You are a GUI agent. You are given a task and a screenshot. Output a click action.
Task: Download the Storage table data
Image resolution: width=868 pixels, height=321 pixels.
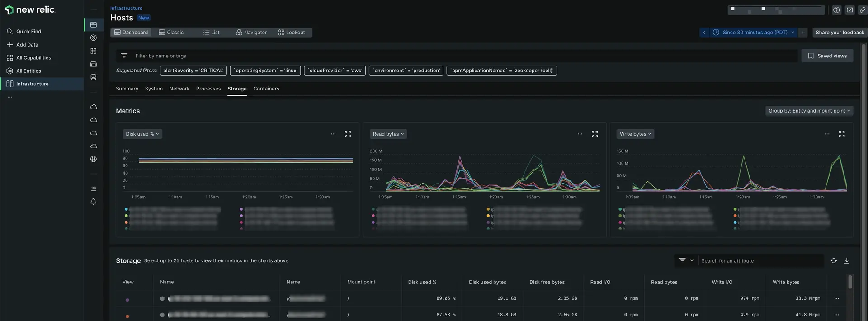click(x=846, y=261)
